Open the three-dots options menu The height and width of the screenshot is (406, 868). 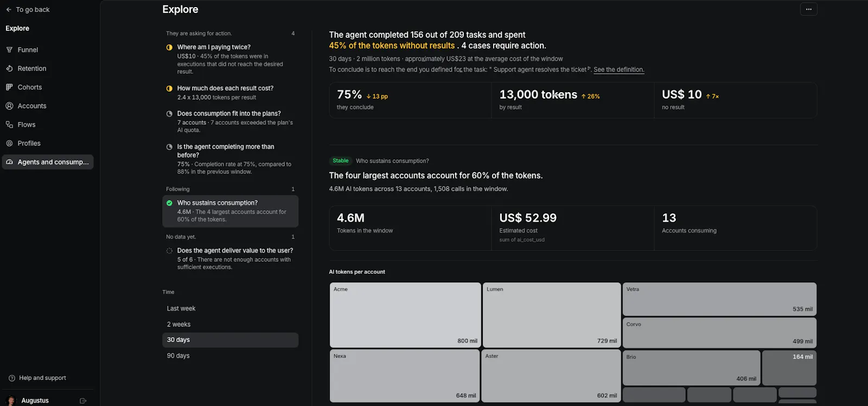coord(808,9)
